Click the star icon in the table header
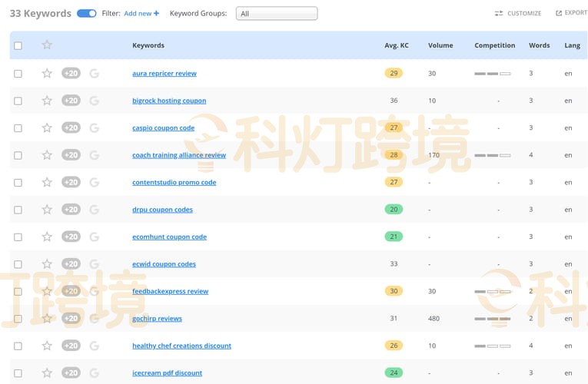The image size is (588, 384). (47, 45)
